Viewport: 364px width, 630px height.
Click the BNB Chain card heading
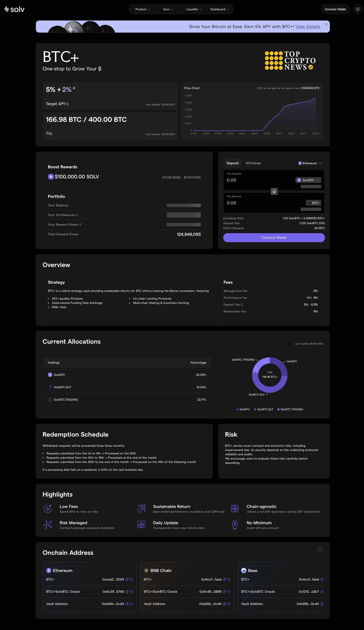click(158, 571)
